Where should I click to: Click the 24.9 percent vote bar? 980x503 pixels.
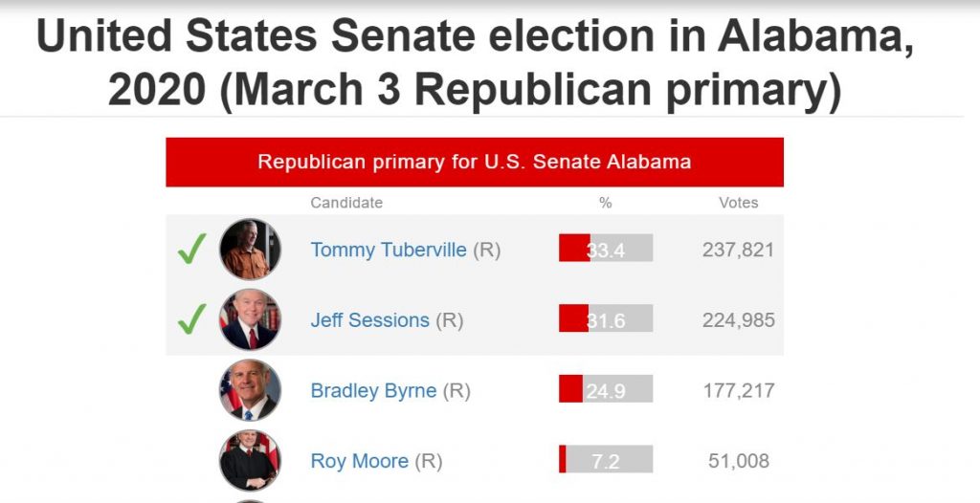pos(606,389)
